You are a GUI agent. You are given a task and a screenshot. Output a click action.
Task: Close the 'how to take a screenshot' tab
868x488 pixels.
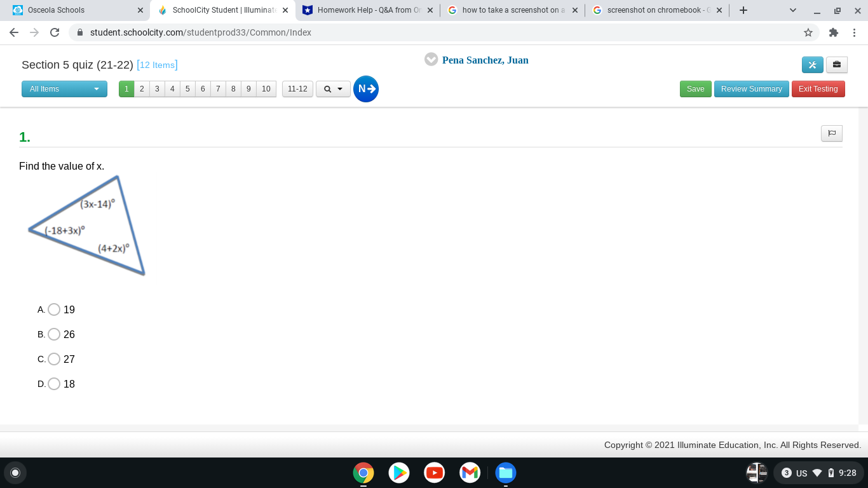coord(575,10)
